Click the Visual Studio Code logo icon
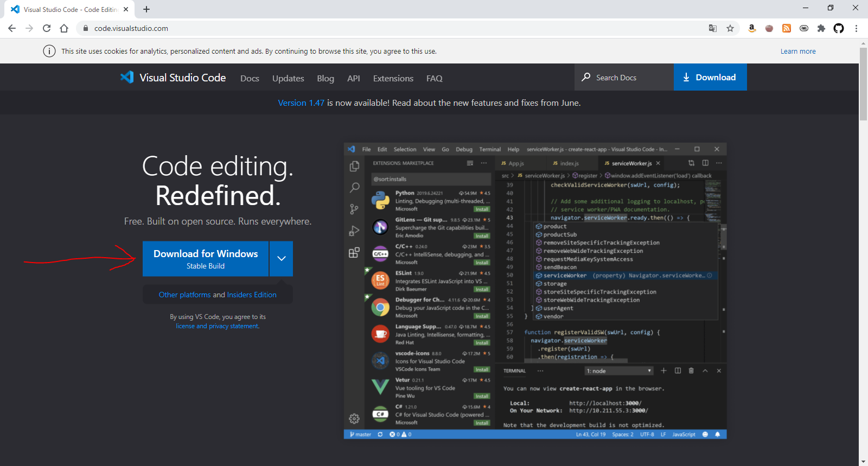The width and height of the screenshot is (868, 466). point(127,77)
